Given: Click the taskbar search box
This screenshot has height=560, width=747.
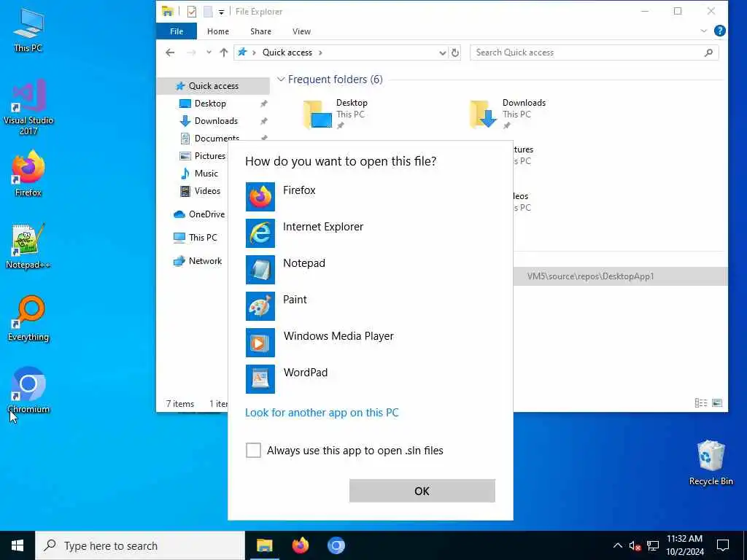Looking at the screenshot, I should coord(140,545).
